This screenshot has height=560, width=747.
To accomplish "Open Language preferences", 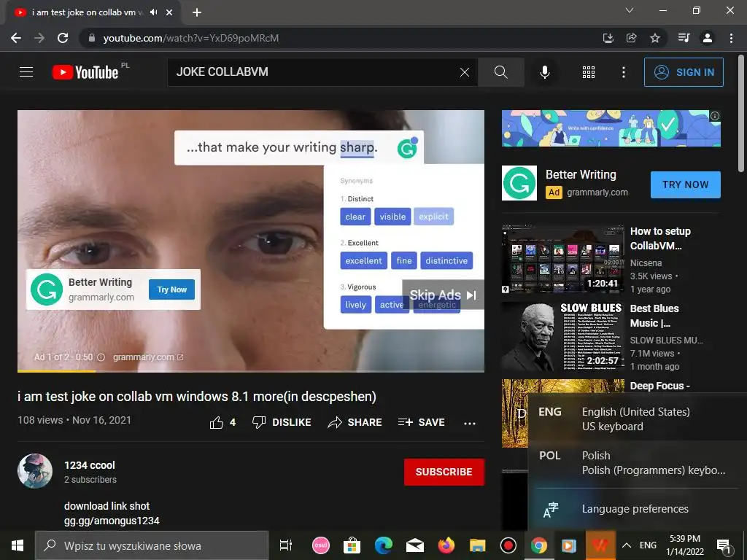I will click(x=638, y=509).
